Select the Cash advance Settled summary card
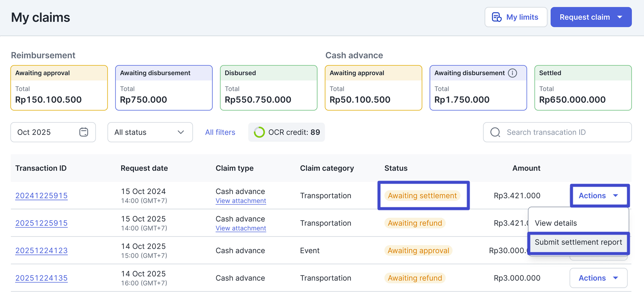Screen dimensions: 644x292 click(x=583, y=88)
